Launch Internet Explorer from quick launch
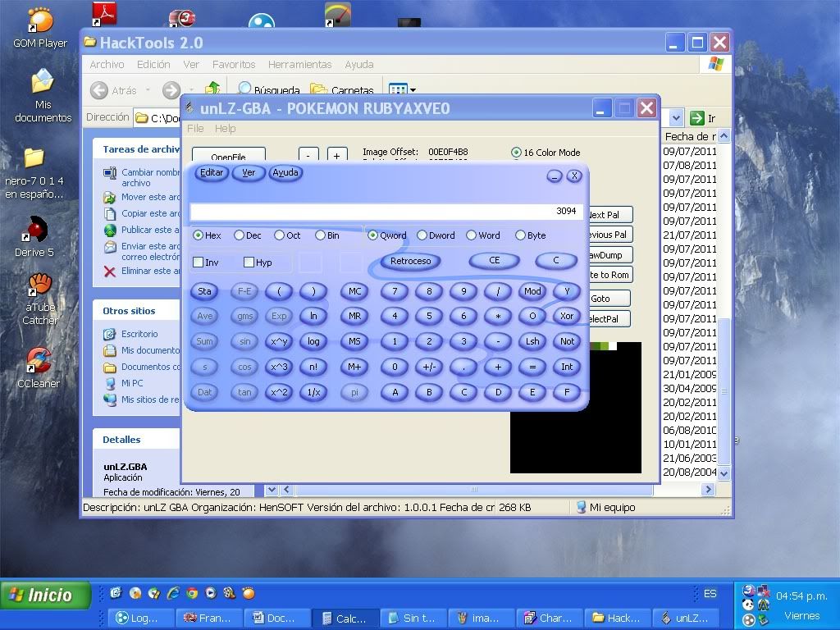The image size is (840, 630). pos(173,592)
